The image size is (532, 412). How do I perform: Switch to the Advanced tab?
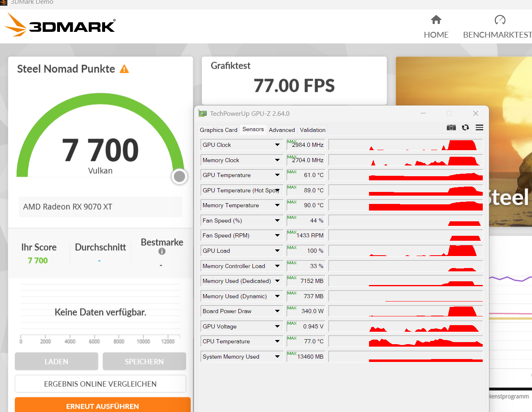(282, 130)
